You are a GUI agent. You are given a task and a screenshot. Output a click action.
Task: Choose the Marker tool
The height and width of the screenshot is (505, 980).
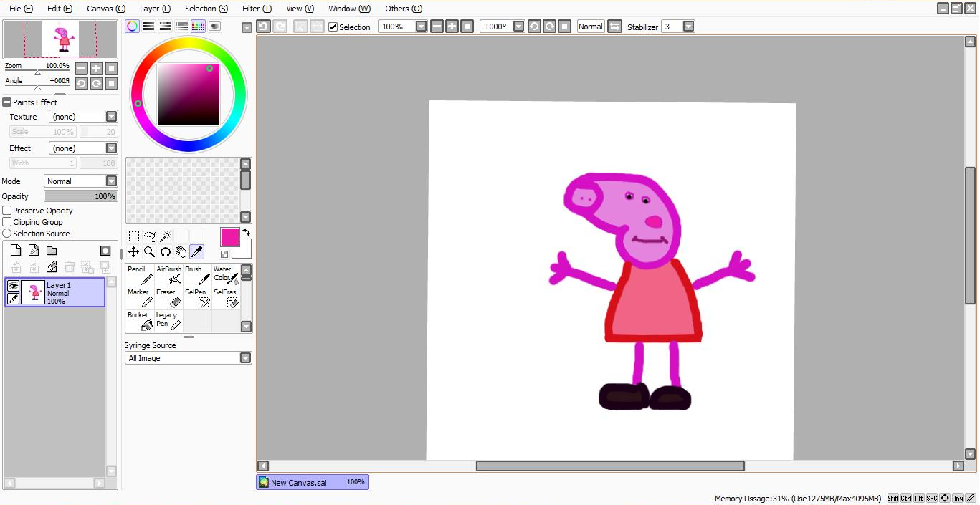click(x=140, y=299)
